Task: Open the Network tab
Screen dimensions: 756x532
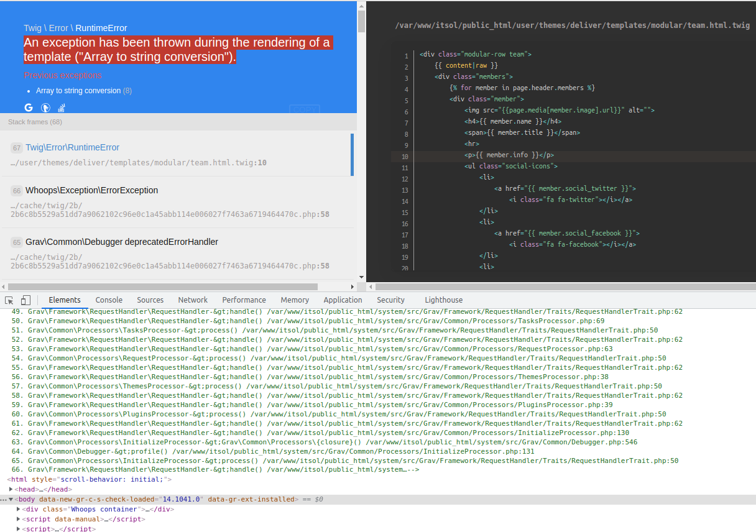Action: click(x=193, y=300)
